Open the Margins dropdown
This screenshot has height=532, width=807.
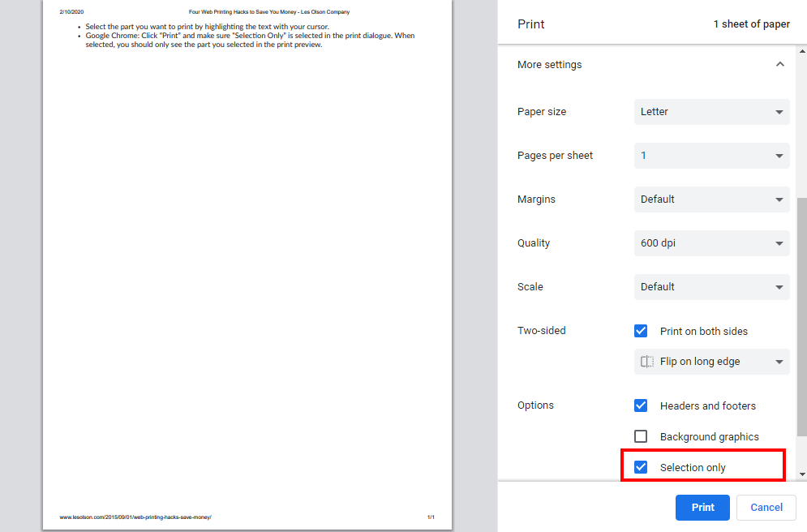(712, 199)
